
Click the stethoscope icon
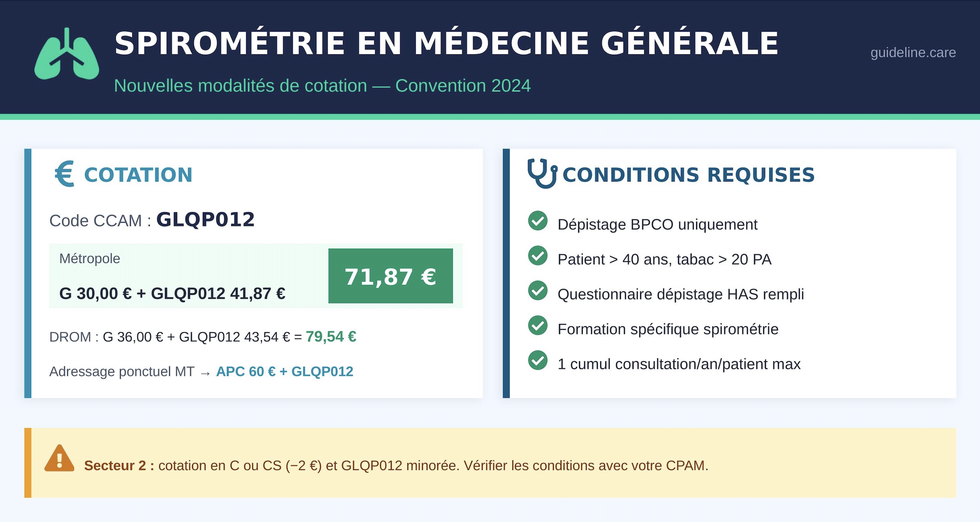click(x=542, y=174)
